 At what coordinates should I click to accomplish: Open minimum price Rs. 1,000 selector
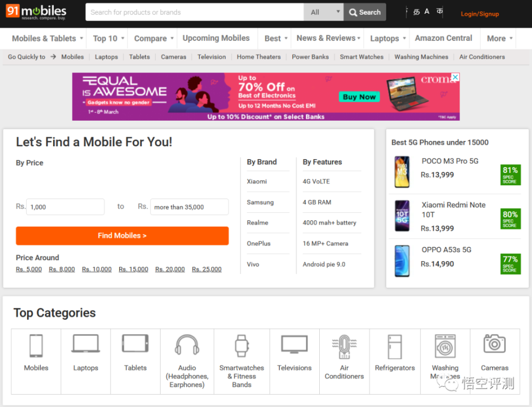point(65,207)
